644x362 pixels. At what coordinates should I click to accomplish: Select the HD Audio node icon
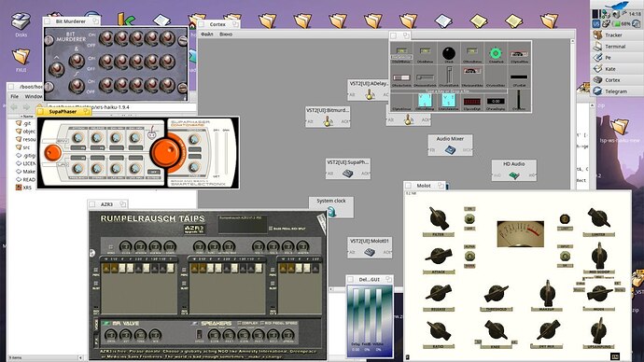[514, 175]
